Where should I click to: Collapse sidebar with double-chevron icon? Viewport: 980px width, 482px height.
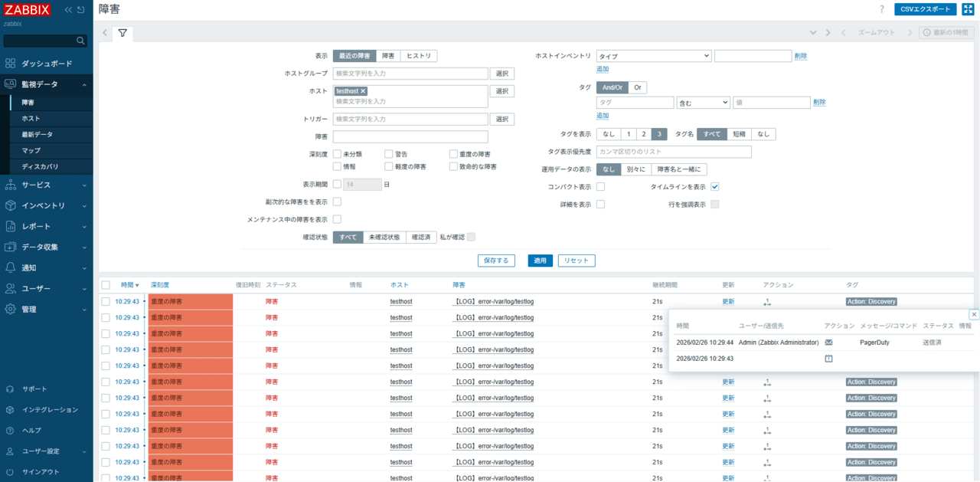pos(68,10)
